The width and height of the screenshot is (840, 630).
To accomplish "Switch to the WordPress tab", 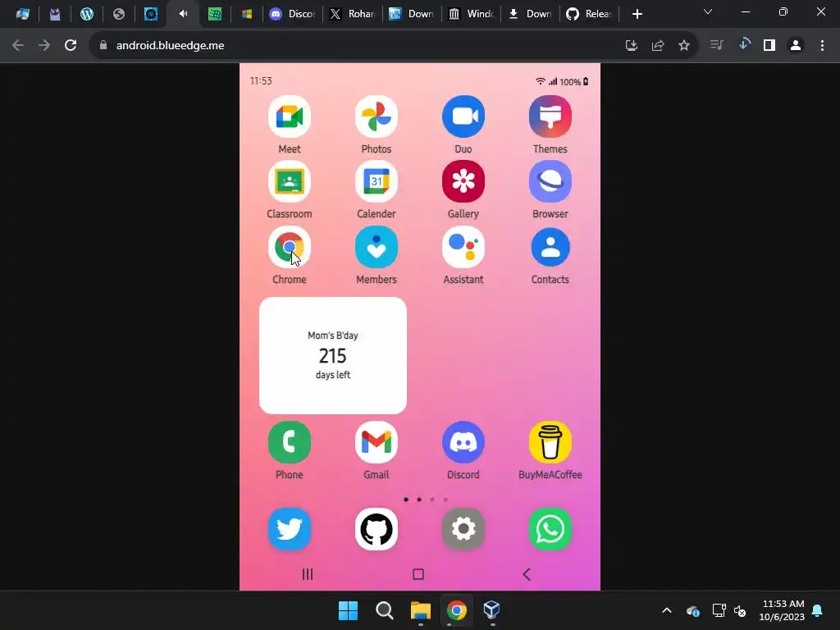I will pyautogui.click(x=86, y=14).
